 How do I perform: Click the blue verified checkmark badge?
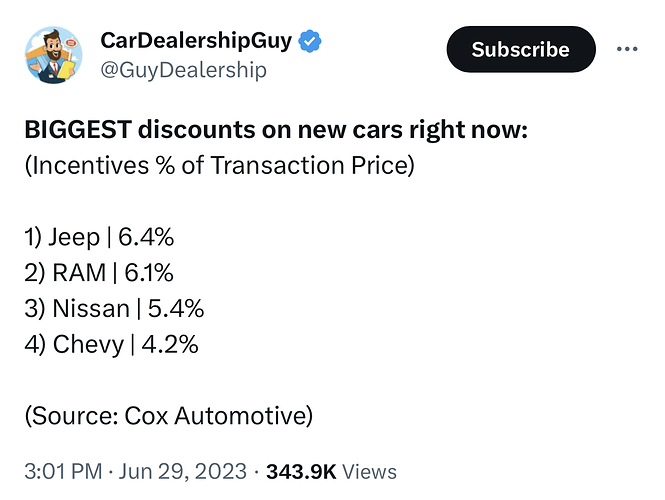[310, 41]
